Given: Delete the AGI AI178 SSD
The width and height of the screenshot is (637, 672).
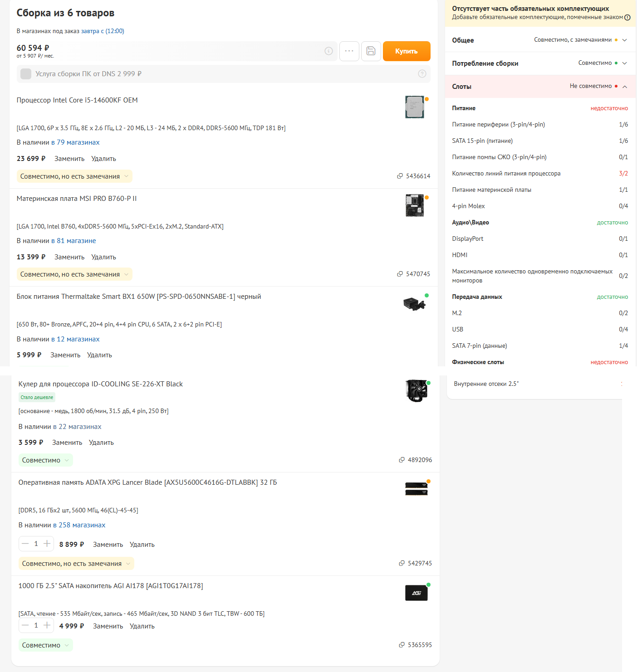Looking at the screenshot, I should coord(142,626).
